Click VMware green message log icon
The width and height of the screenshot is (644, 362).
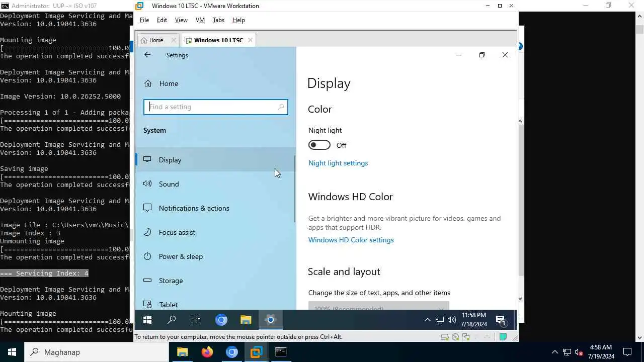(x=503, y=337)
